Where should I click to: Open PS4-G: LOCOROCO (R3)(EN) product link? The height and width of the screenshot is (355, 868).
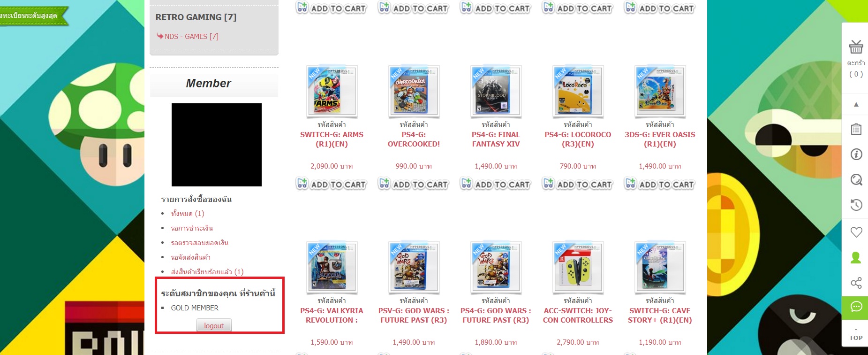pyautogui.click(x=578, y=139)
